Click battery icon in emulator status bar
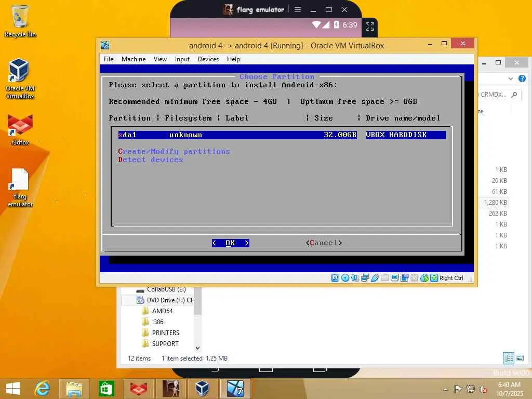The height and width of the screenshot is (399, 532). pos(336,24)
